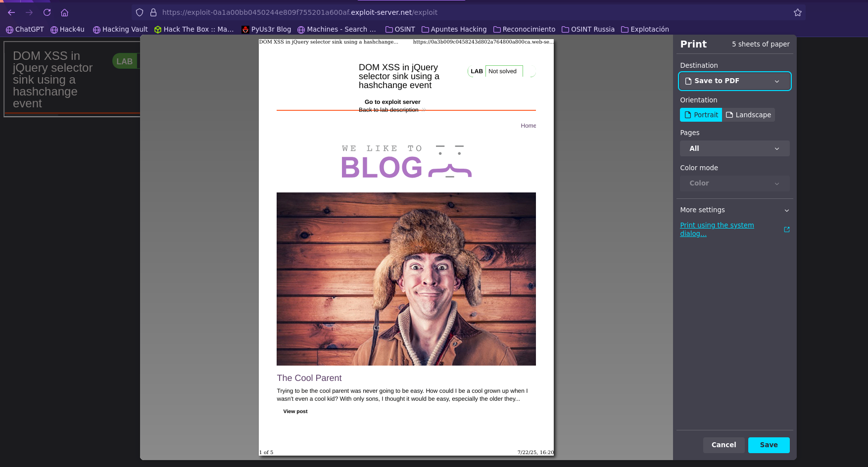
Task: Click the print preview page thumbnail
Action: [x=406, y=247]
